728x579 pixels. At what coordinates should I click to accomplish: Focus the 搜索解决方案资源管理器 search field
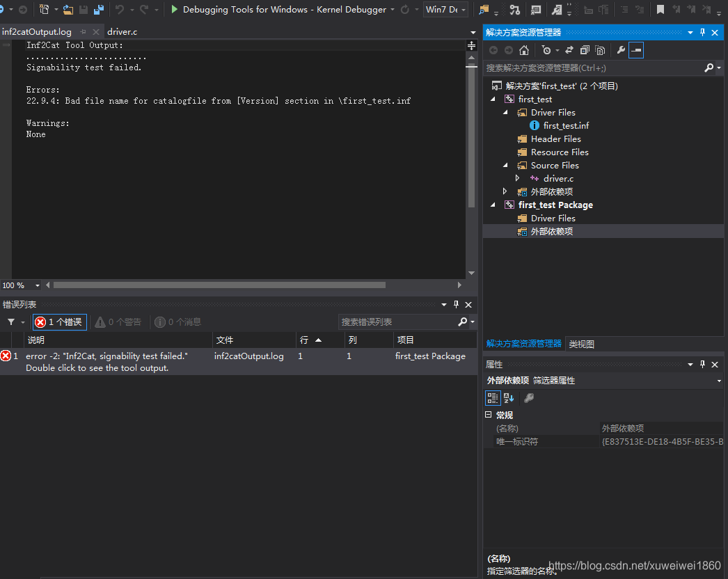tap(594, 68)
